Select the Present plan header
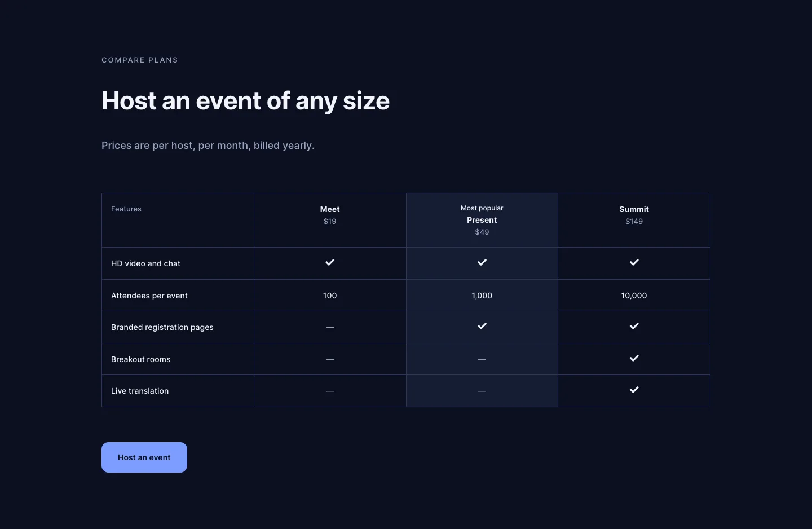This screenshot has height=529, width=812. (x=482, y=220)
